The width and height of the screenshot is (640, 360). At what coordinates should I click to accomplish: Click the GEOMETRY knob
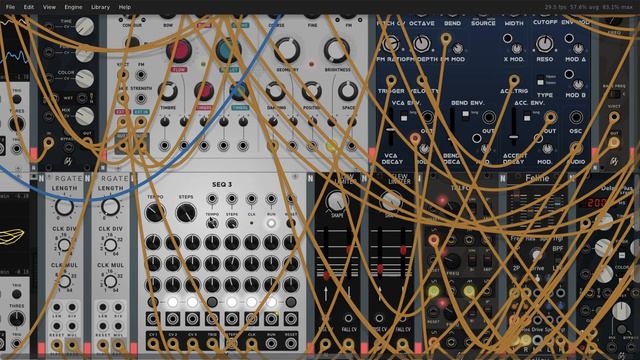tap(287, 50)
